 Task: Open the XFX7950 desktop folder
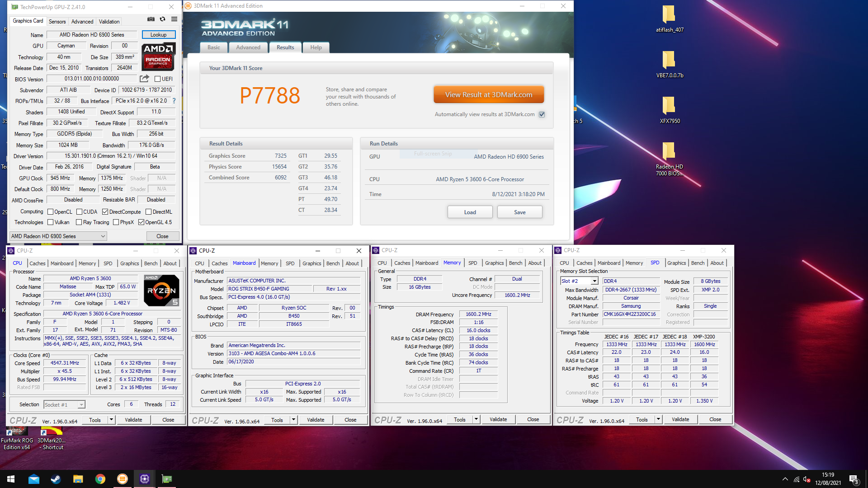pyautogui.click(x=670, y=110)
